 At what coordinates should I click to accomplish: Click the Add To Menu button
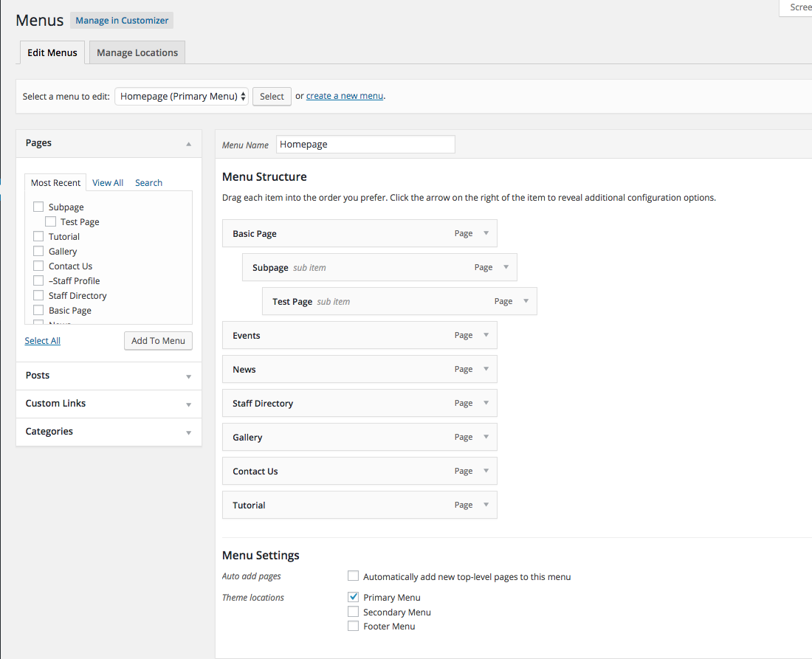point(158,341)
